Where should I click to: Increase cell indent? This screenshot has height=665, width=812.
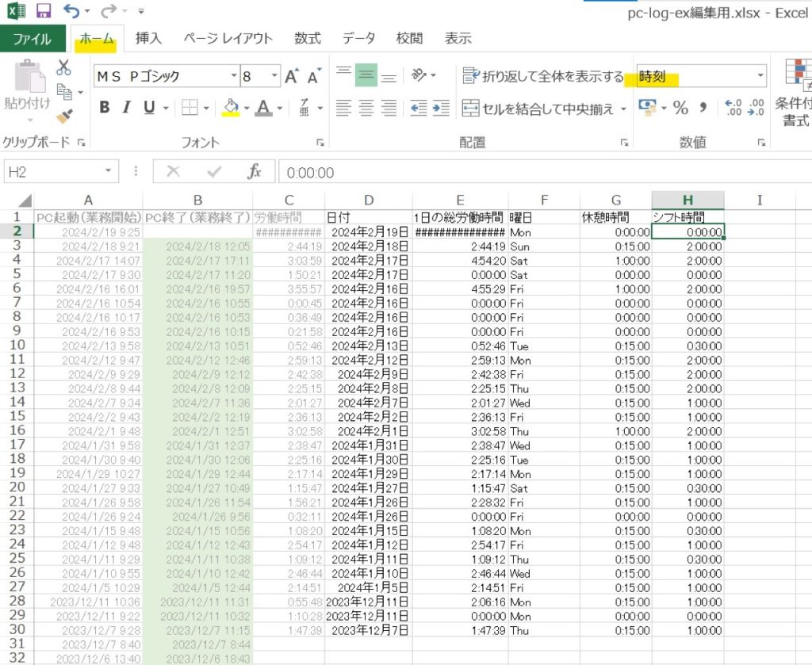(x=441, y=108)
